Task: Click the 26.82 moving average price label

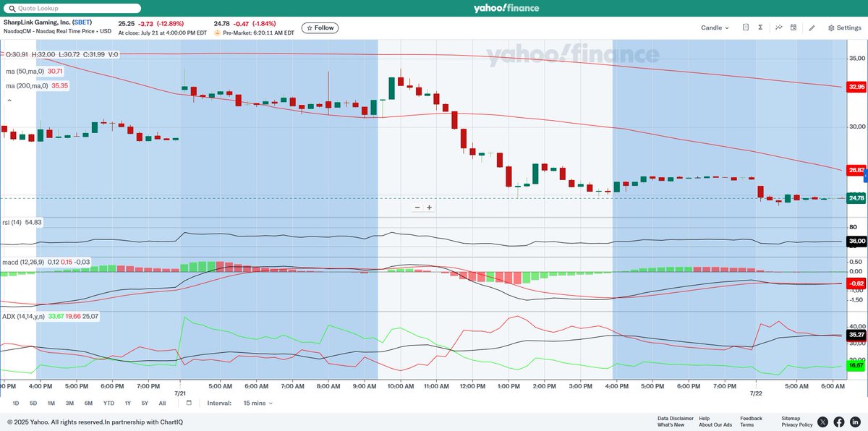Action: (856, 170)
